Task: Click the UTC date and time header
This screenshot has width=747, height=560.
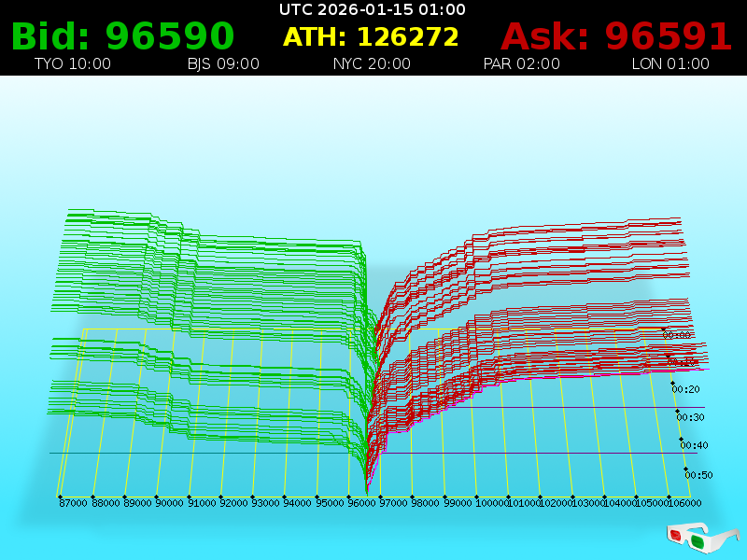Action: tap(373, 10)
